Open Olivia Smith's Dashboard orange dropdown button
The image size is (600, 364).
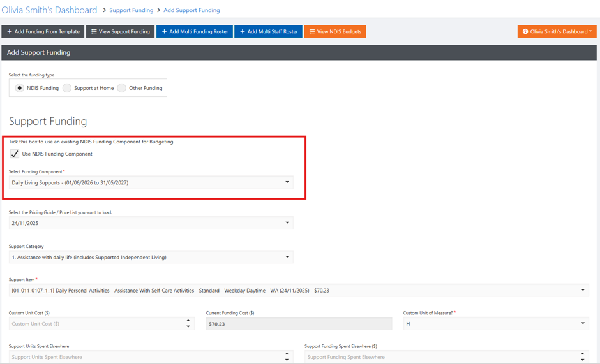coord(557,31)
